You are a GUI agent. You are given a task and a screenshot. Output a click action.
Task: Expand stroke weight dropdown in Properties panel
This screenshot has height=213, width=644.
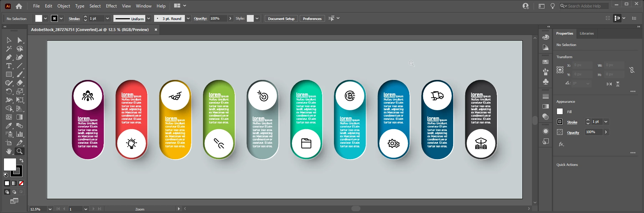click(x=606, y=122)
